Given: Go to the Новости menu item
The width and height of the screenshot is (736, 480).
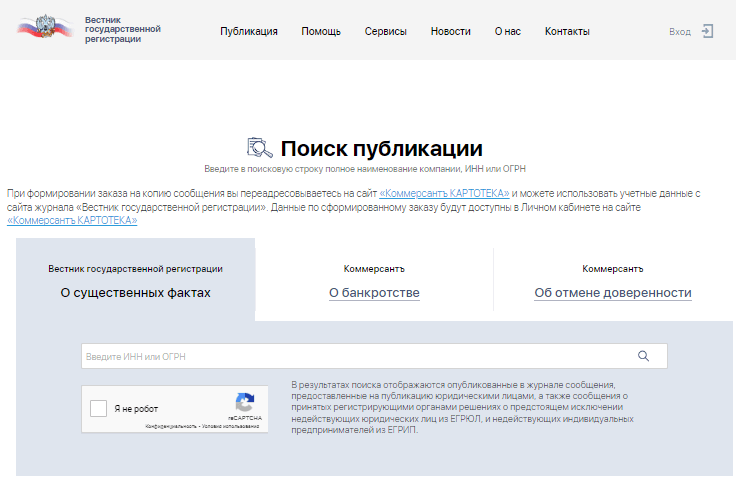Looking at the screenshot, I should click(451, 31).
